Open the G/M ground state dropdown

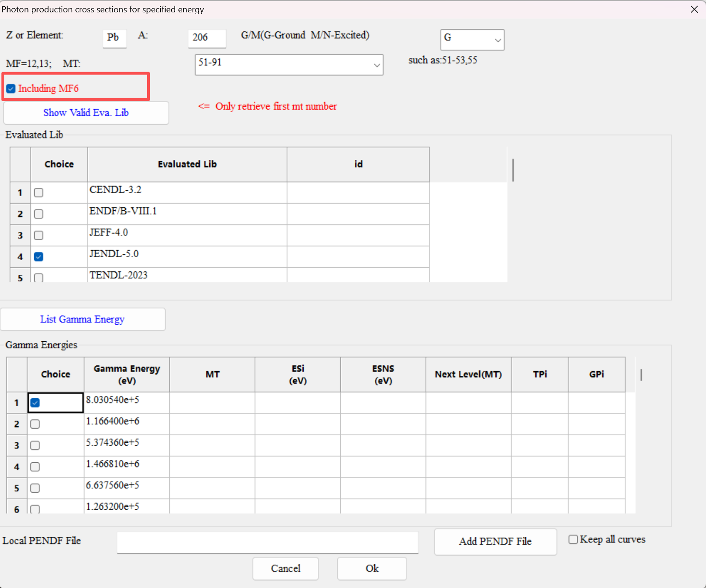pos(472,40)
